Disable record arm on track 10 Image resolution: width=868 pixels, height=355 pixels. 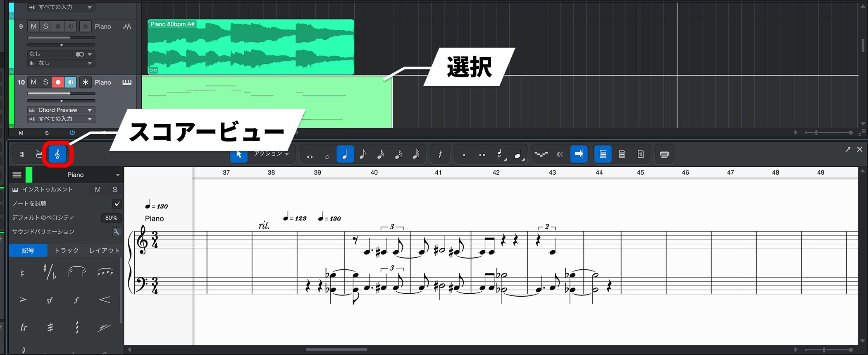tap(58, 82)
